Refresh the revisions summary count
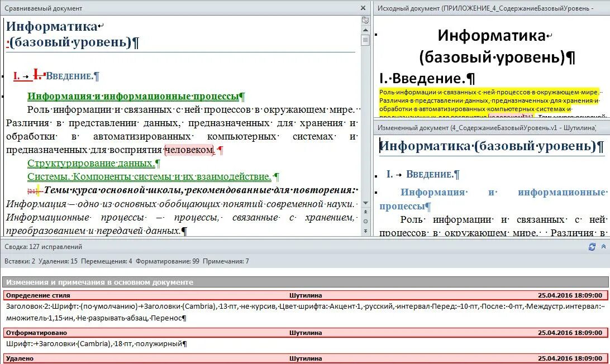610x364 pixels. [592, 247]
